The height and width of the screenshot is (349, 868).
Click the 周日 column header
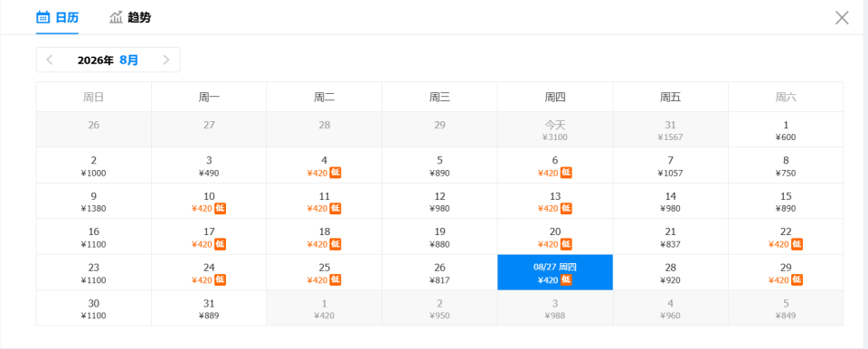(x=93, y=97)
